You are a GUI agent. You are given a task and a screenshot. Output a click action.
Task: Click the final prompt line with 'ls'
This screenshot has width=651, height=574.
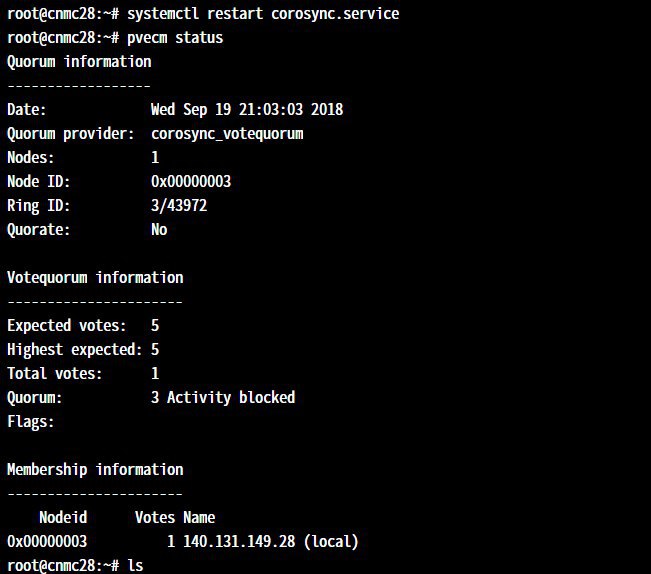(75, 565)
